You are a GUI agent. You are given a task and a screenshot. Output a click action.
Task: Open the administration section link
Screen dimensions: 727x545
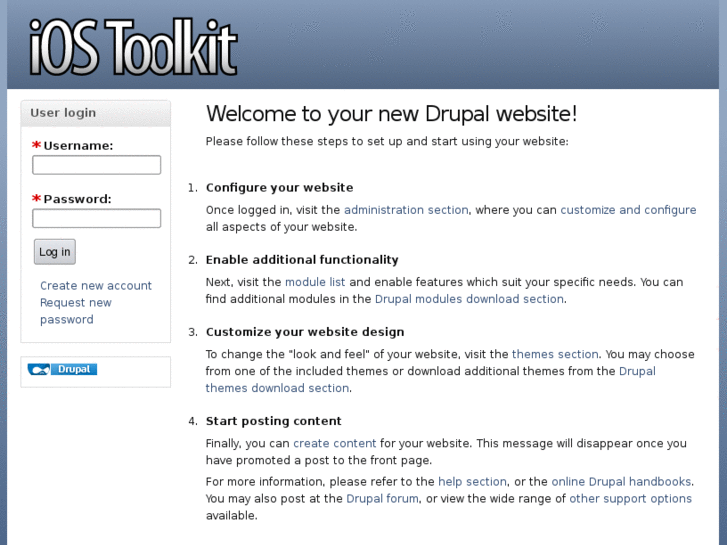point(406,210)
